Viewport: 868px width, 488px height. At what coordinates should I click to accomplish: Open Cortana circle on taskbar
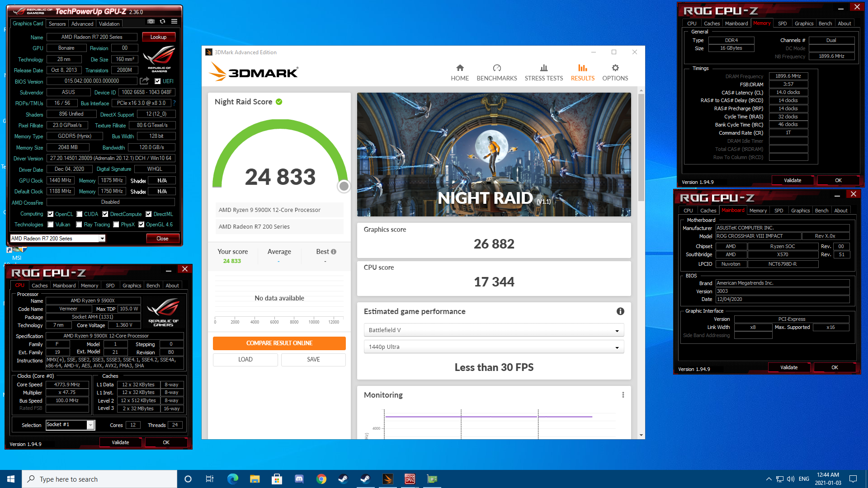point(188,479)
